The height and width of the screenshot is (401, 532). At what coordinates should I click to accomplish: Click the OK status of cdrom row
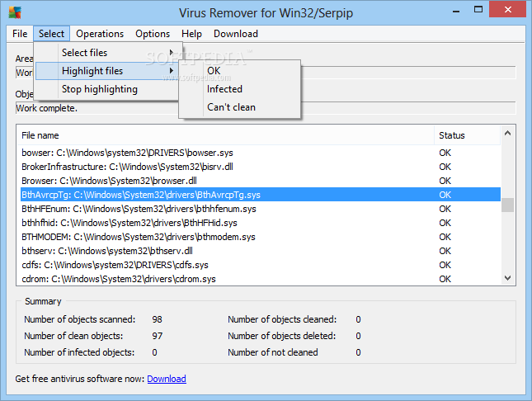(x=445, y=279)
